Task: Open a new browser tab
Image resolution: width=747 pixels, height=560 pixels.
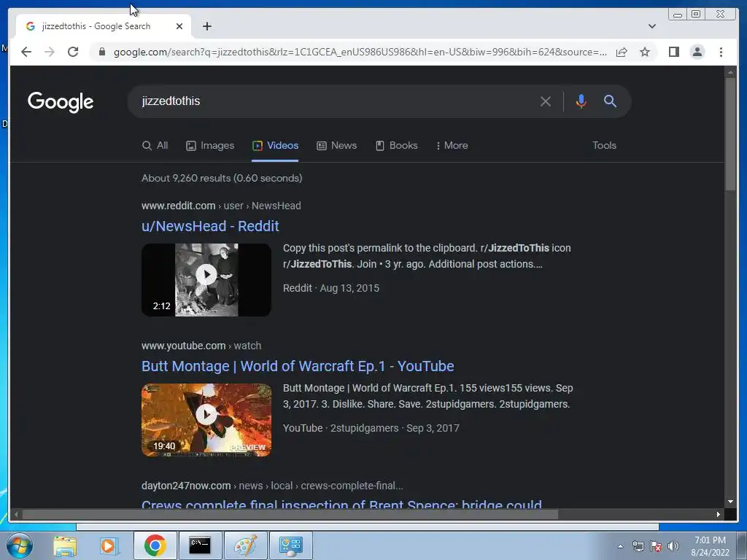Action: 206,26
